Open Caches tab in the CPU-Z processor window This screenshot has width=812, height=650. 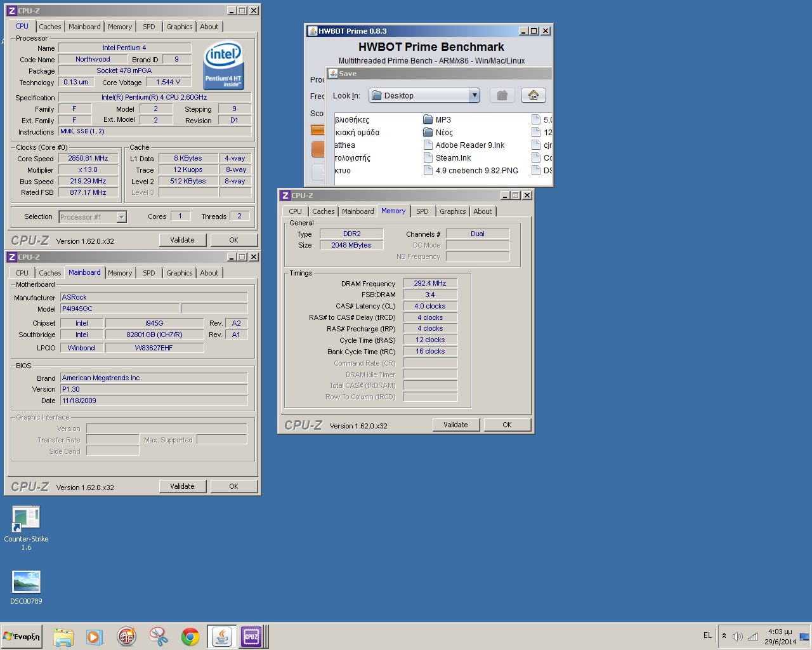tap(50, 27)
